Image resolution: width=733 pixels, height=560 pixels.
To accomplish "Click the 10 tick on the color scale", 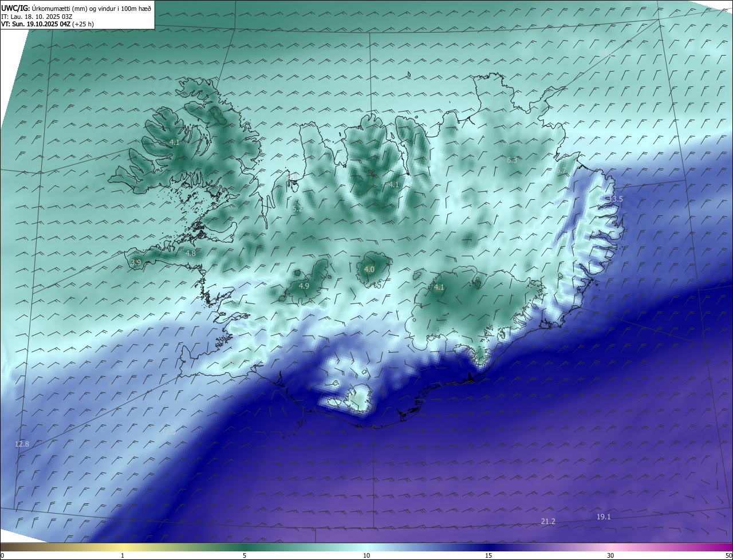I will pos(366,555).
